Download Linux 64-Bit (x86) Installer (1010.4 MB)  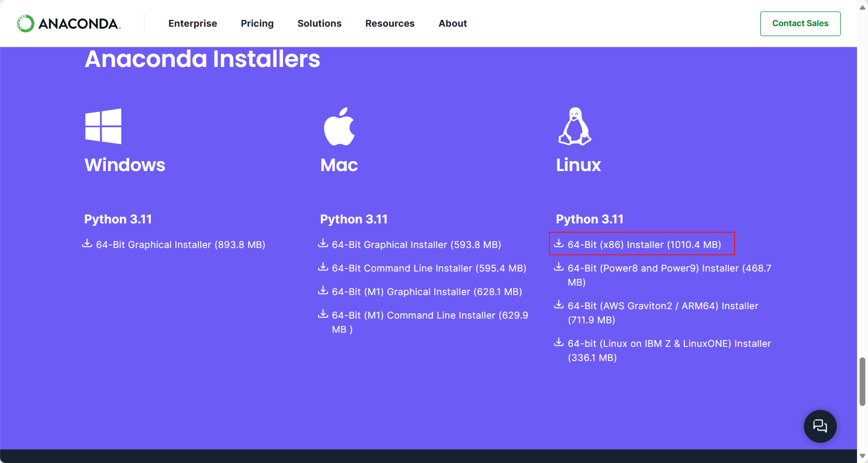pos(644,245)
